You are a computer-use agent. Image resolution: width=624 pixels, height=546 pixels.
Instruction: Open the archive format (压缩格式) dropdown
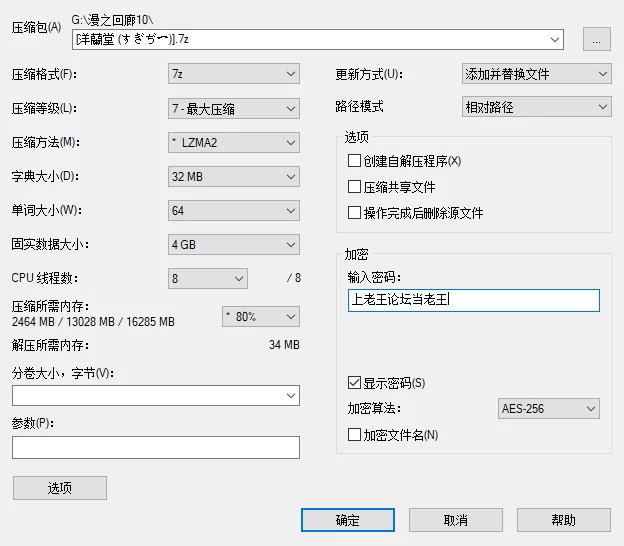[x=233, y=74]
